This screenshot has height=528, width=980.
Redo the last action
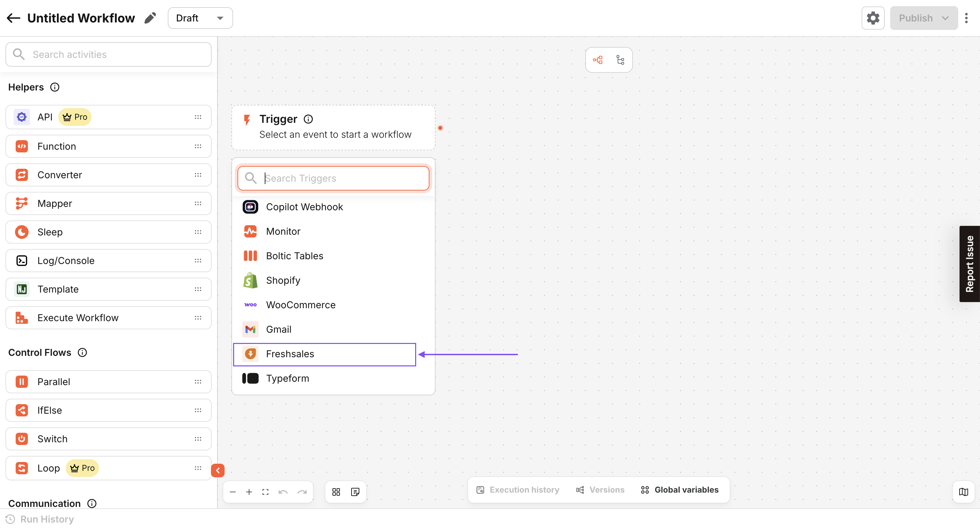302,492
